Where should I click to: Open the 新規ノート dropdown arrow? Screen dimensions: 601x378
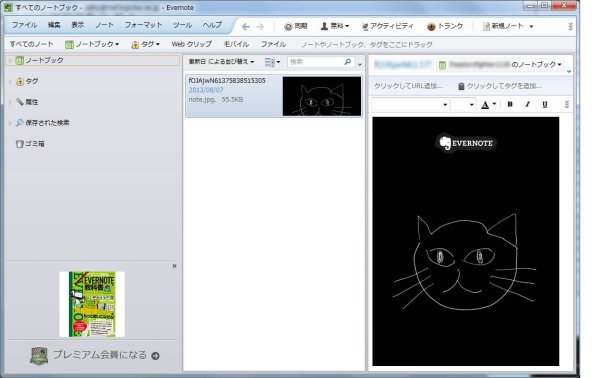click(x=531, y=26)
